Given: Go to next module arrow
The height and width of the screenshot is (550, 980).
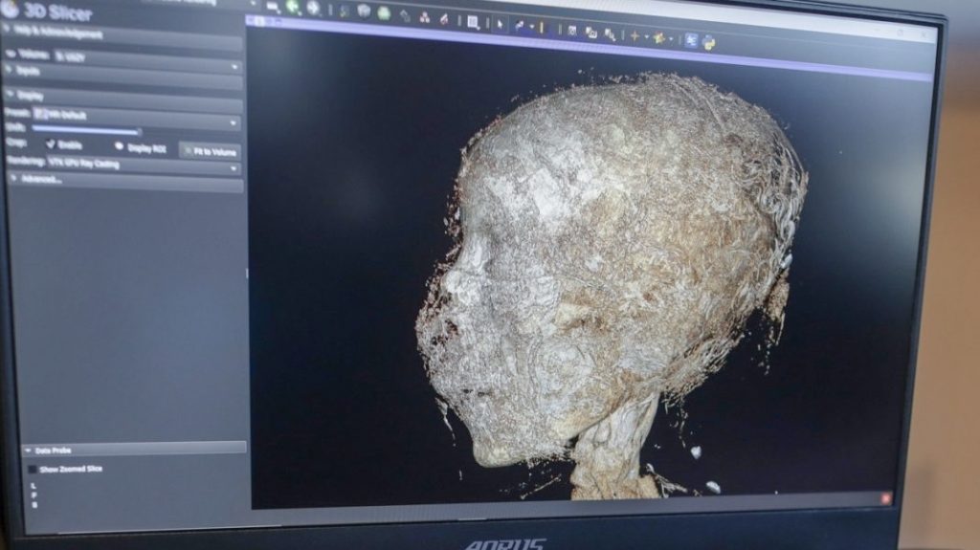Looking at the screenshot, I should [x=313, y=9].
